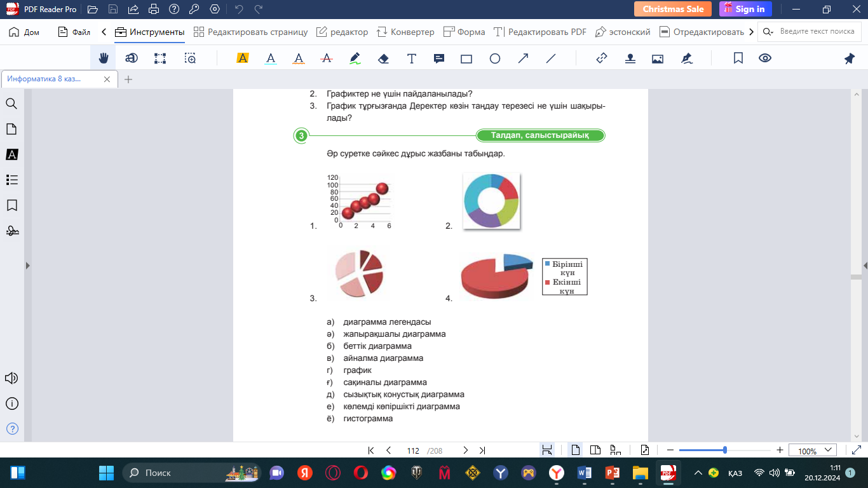Open the bookmarks panel in left sidebar
The height and width of the screenshot is (488, 868).
(11, 205)
